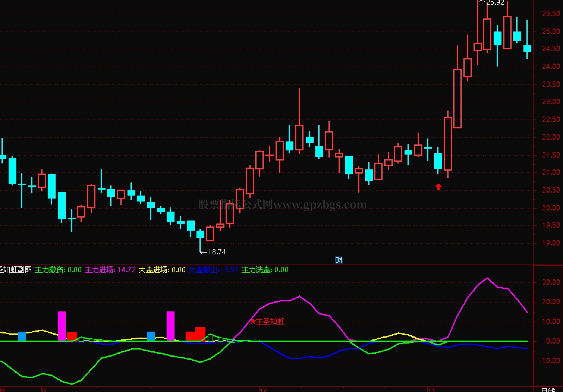Click month 10 on the date axis

[263, 390]
